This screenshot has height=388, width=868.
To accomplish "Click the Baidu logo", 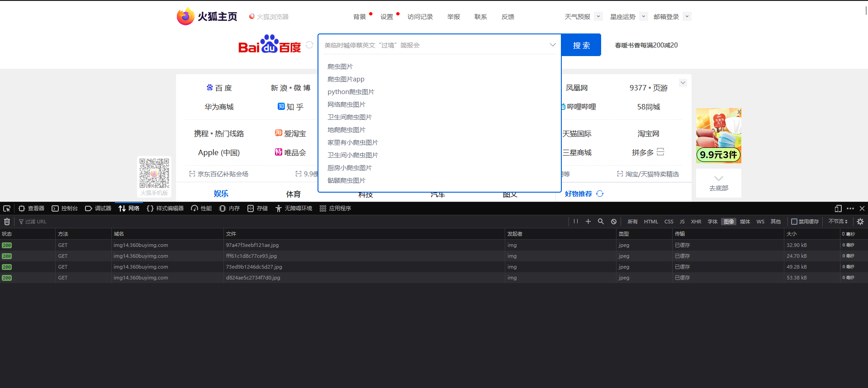I will pyautogui.click(x=270, y=44).
